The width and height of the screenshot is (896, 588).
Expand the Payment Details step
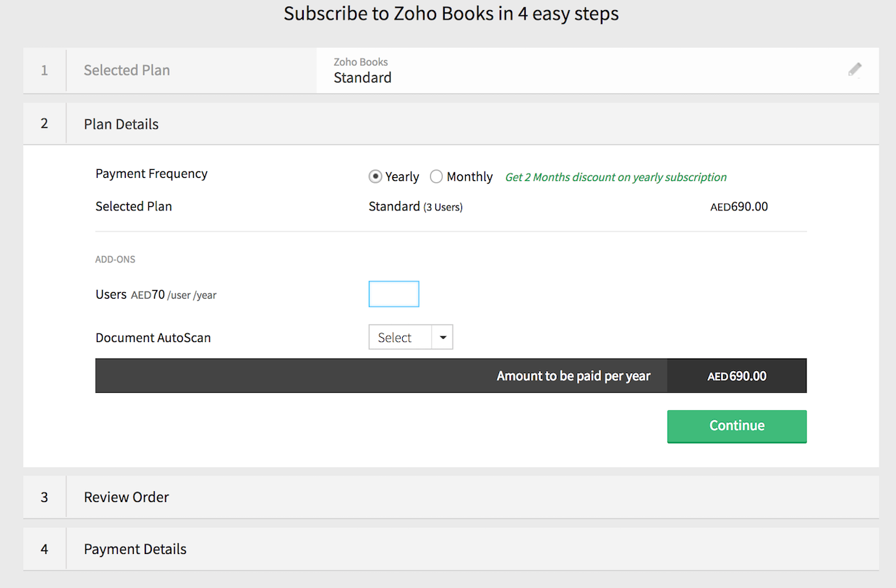coord(135,549)
